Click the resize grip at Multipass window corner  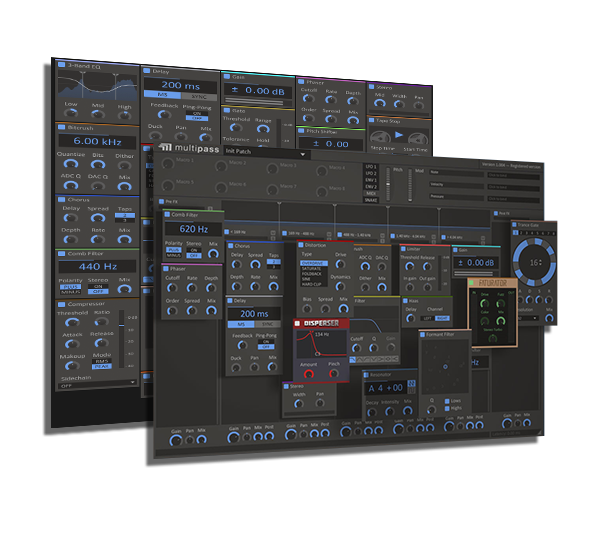540,432
